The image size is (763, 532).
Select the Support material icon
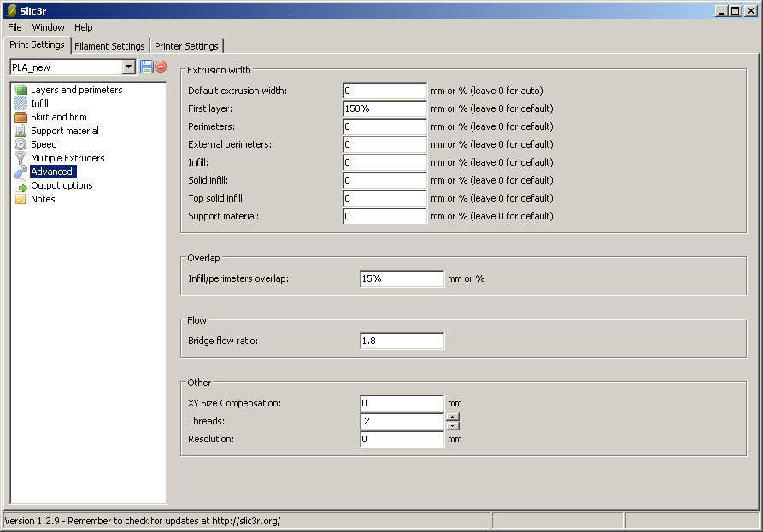pos(21,131)
